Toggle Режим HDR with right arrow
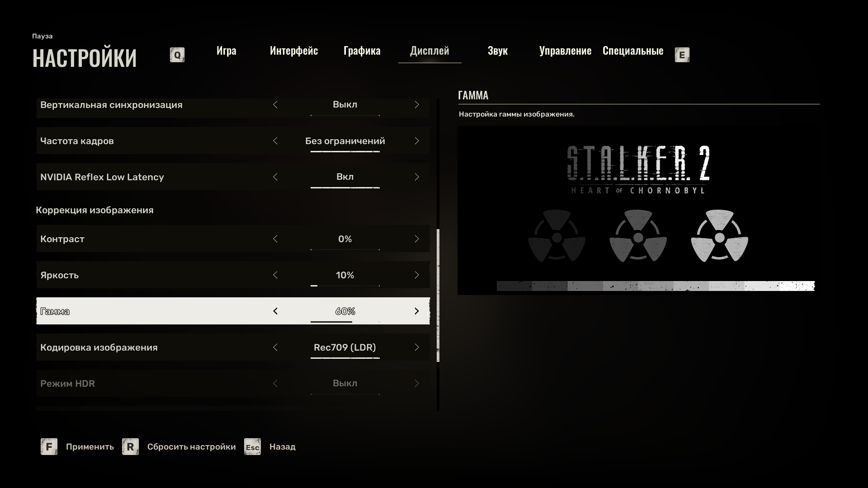This screenshot has width=868, height=488. pos(416,384)
